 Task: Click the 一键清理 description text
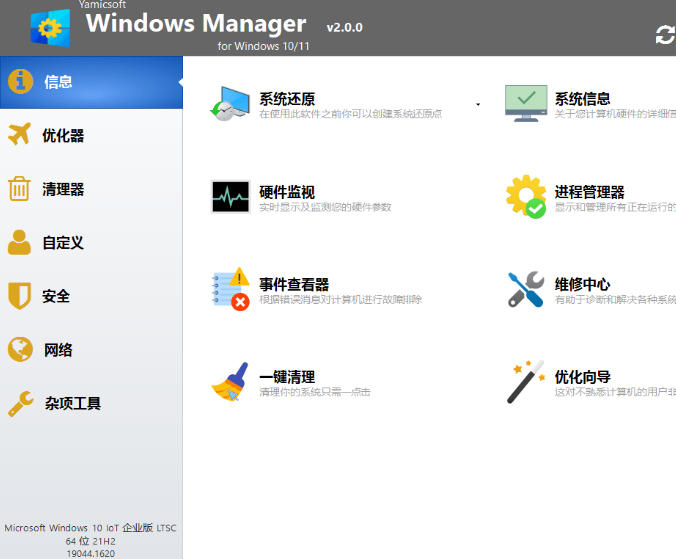(x=315, y=392)
